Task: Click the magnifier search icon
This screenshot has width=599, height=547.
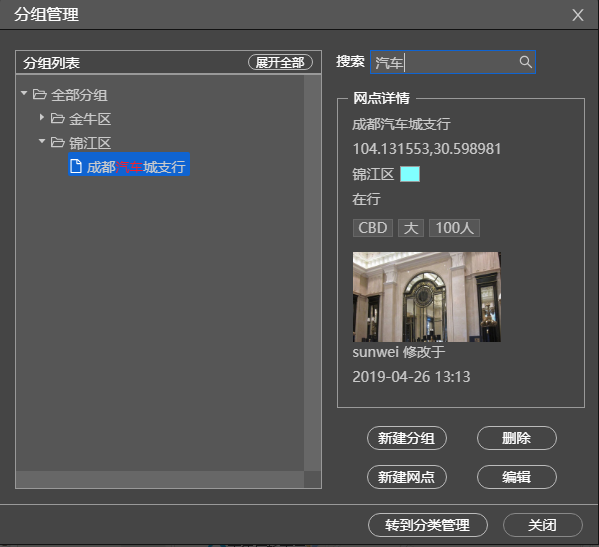Action: (x=526, y=62)
